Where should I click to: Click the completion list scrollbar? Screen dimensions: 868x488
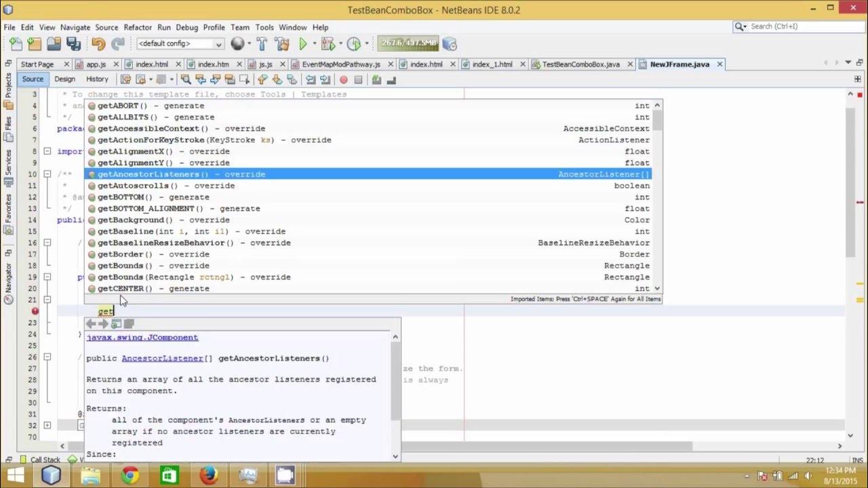pyautogui.click(x=658, y=197)
